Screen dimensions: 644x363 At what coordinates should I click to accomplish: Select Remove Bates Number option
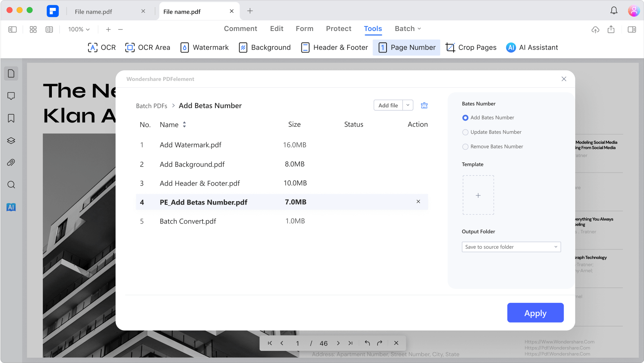[x=493, y=147]
